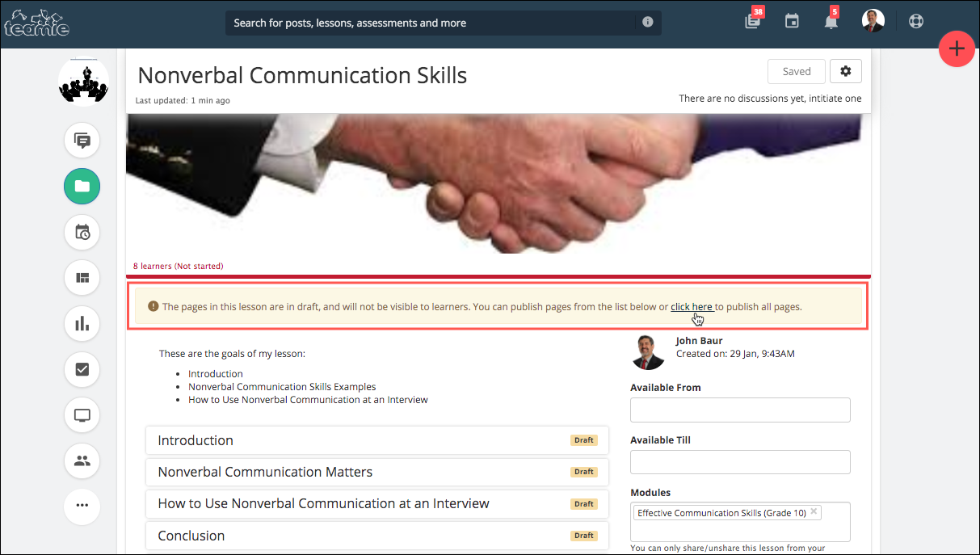Click the Saved button

pos(797,71)
